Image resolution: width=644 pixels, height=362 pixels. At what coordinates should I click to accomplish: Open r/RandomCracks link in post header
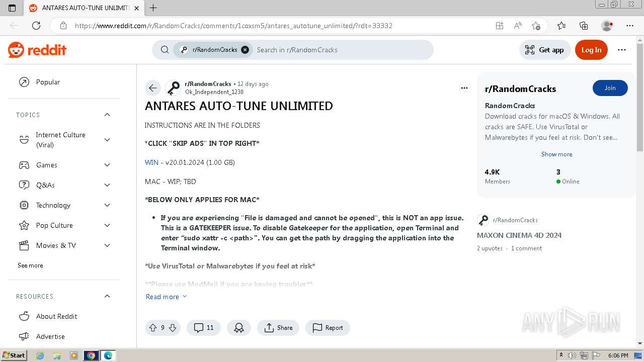pyautogui.click(x=208, y=84)
